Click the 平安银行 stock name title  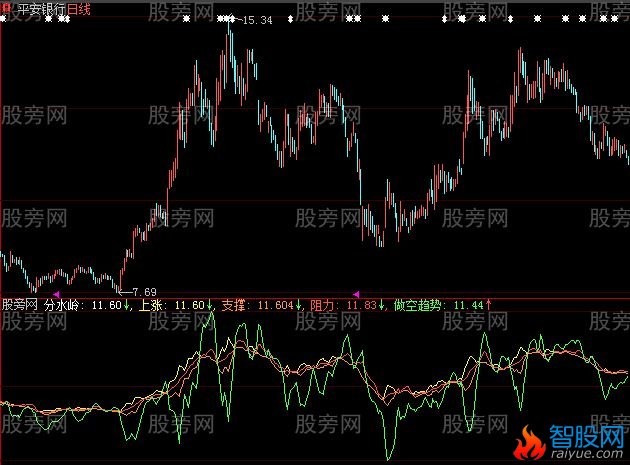pyautogui.click(x=42, y=9)
